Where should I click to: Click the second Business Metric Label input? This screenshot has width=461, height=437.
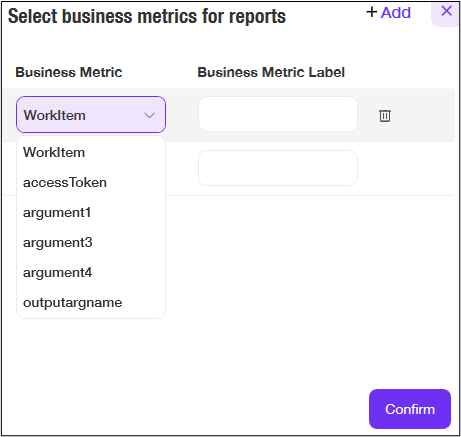(278, 168)
